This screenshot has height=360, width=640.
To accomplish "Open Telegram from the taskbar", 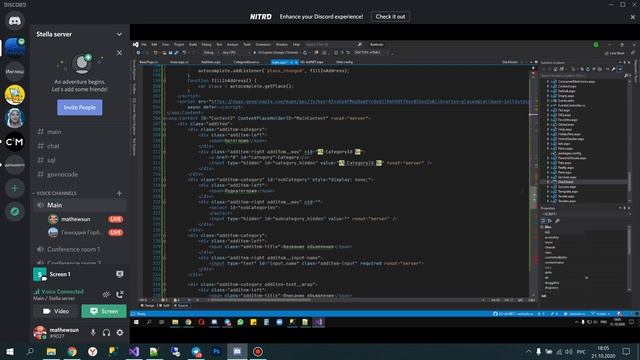I will coord(196,351).
